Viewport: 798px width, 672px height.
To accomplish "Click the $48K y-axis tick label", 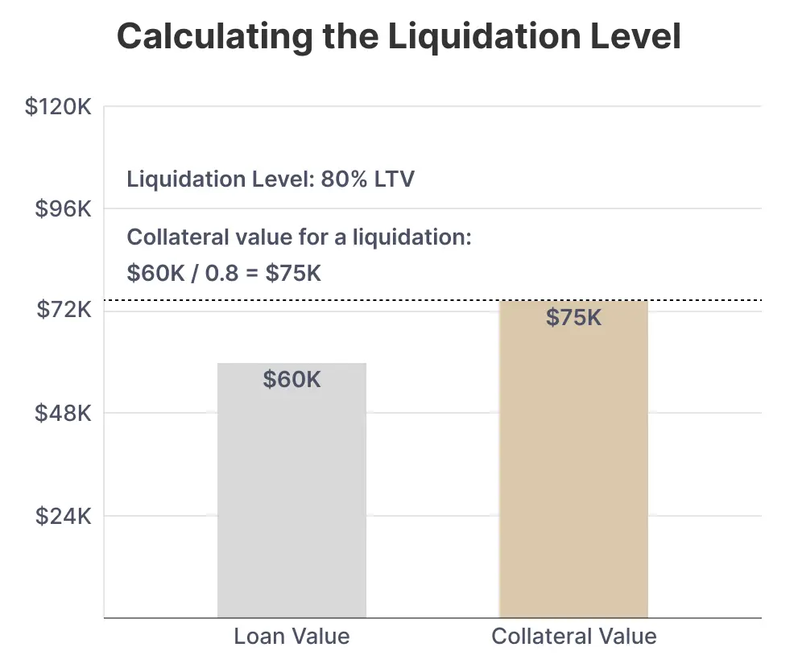I will click(64, 414).
